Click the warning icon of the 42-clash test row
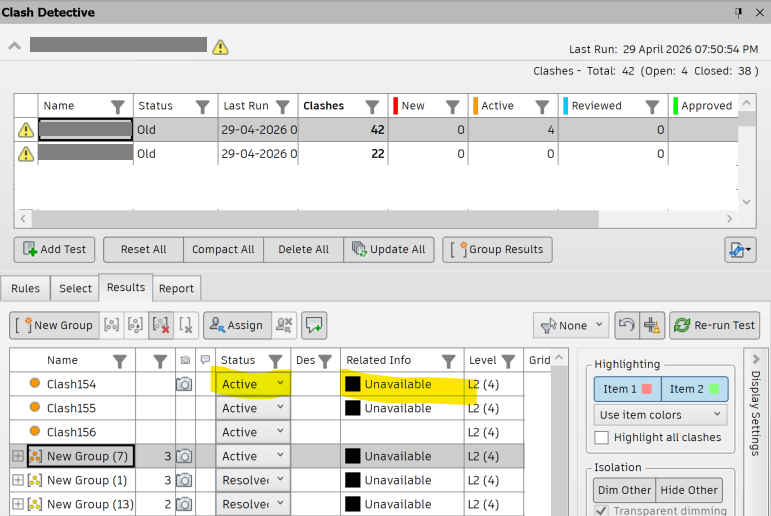The image size is (771, 516). click(26, 130)
